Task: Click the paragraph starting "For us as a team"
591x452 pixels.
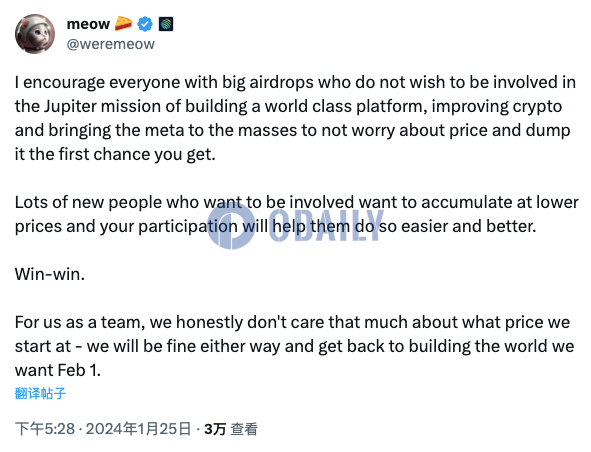Action: (x=294, y=346)
